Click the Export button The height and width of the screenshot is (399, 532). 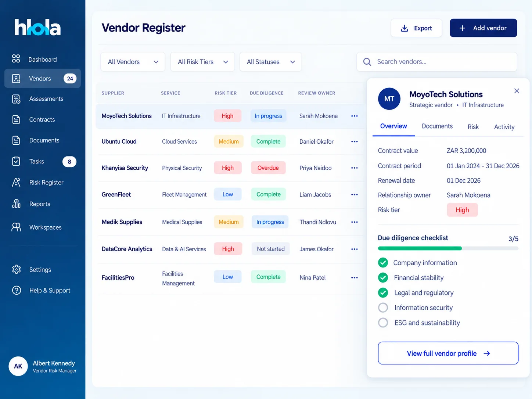(416, 28)
